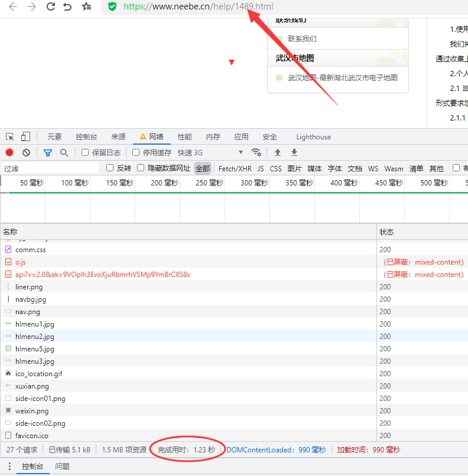Switch to the 性能 tab
Viewport: 468px width, 476px height.
point(184,136)
